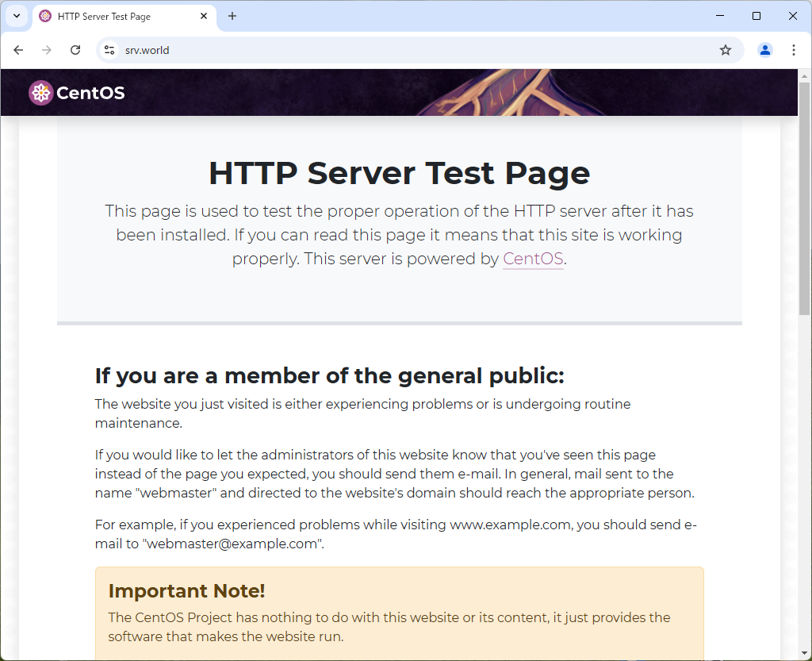Click the CentOS logo in the header
The width and height of the screenshot is (812, 661).
(x=77, y=93)
